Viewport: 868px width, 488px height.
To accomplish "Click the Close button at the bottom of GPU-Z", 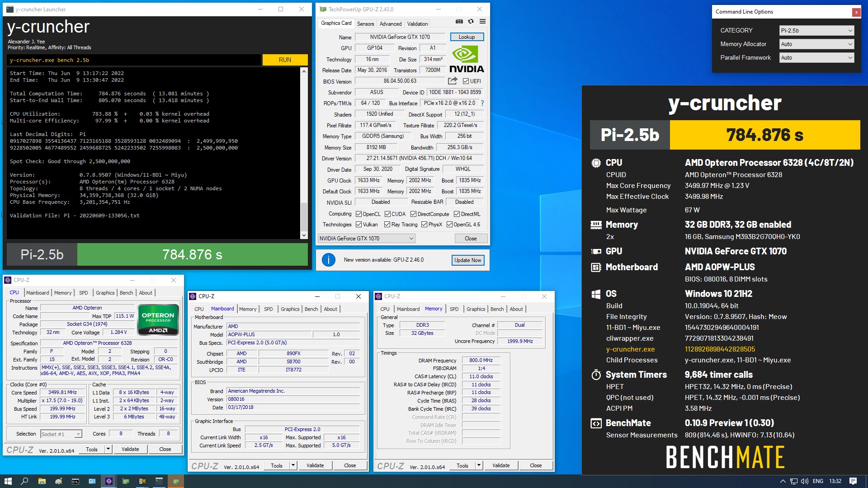I will [x=471, y=239].
